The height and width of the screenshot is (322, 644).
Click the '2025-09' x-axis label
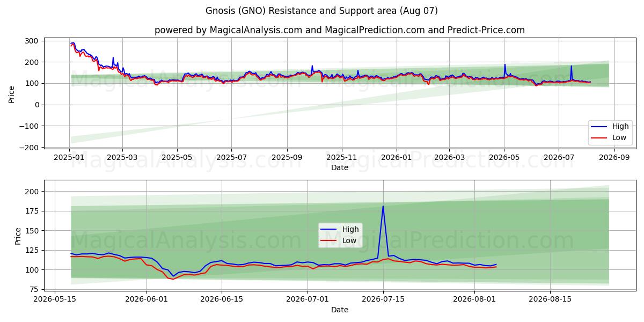point(287,158)
